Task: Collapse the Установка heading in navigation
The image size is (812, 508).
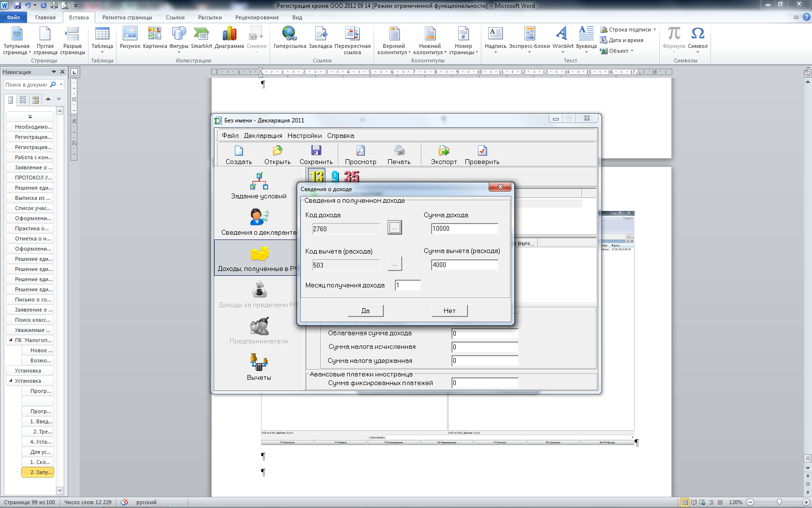Action: (11, 380)
